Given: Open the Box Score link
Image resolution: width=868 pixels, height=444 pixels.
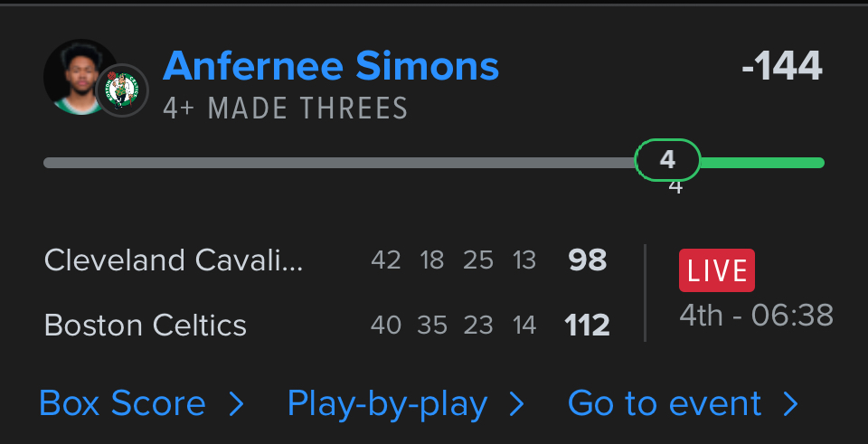Looking at the screenshot, I should tap(122, 403).
